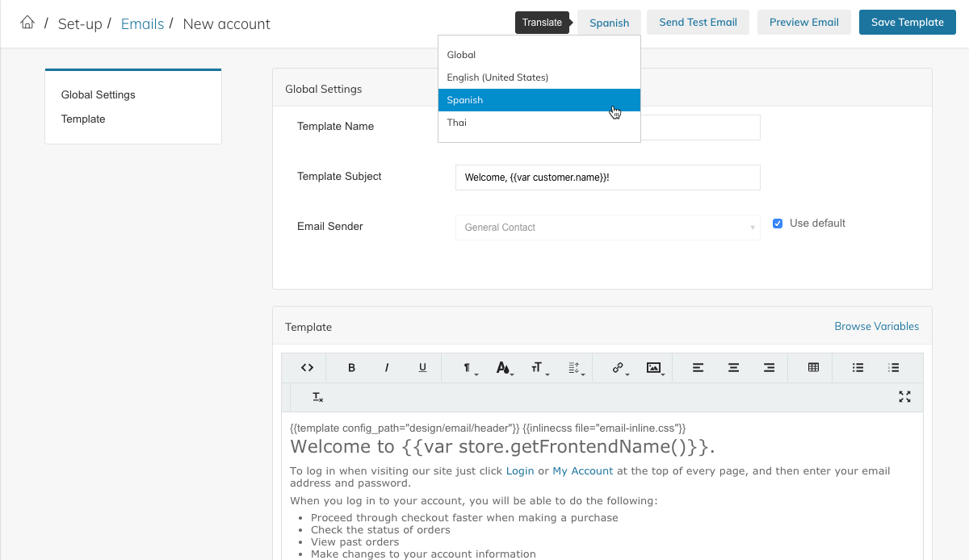The image size is (969, 560).
Task: Open paragraph format options
Action: (468, 367)
